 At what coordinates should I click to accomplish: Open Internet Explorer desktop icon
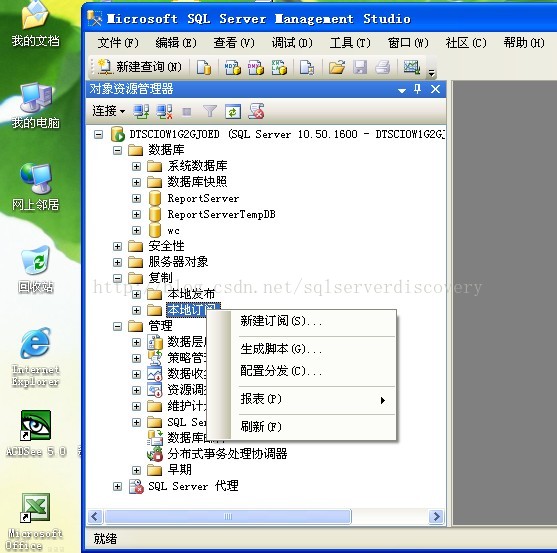tap(35, 357)
